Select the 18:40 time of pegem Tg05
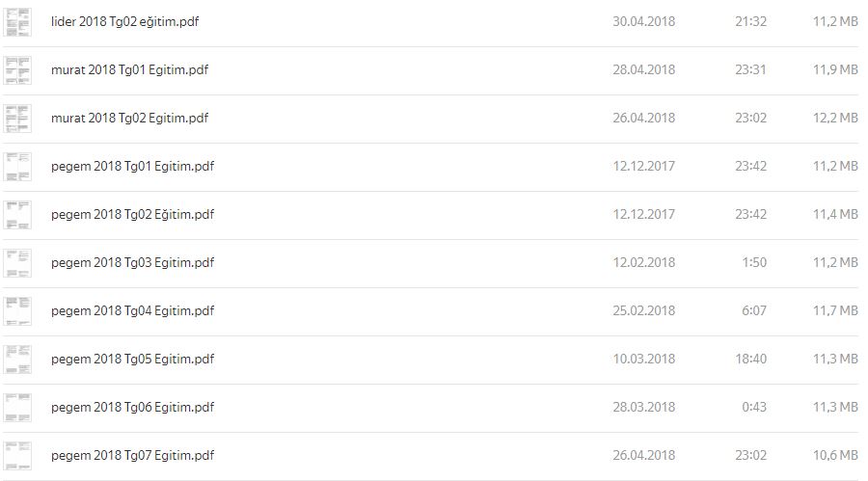Image resolution: width=868 pixels, height=481 pixels. 750,359
